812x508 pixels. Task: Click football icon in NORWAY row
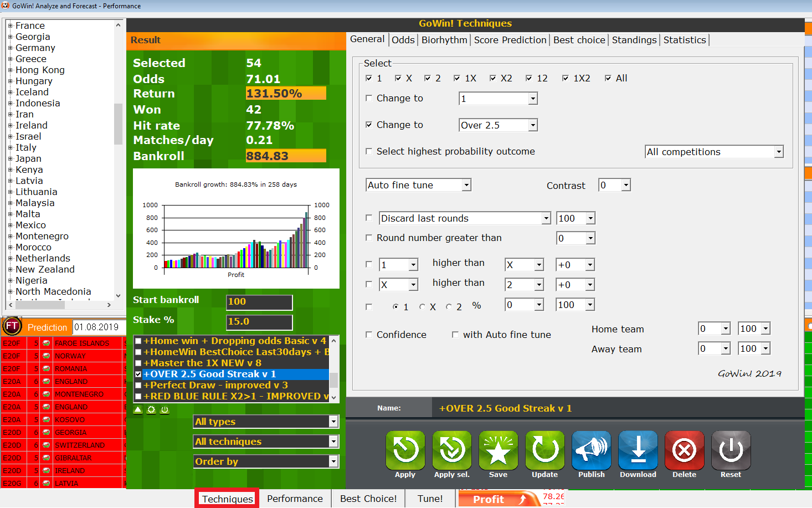tap(47, 356)
